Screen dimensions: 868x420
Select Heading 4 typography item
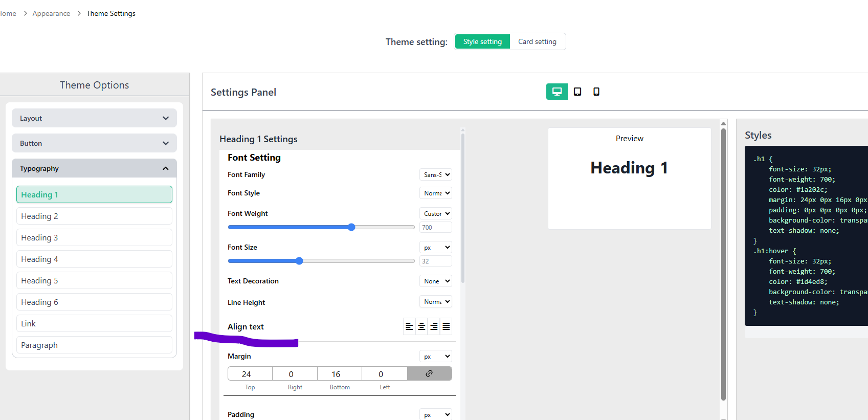click(x=94, y=259)
